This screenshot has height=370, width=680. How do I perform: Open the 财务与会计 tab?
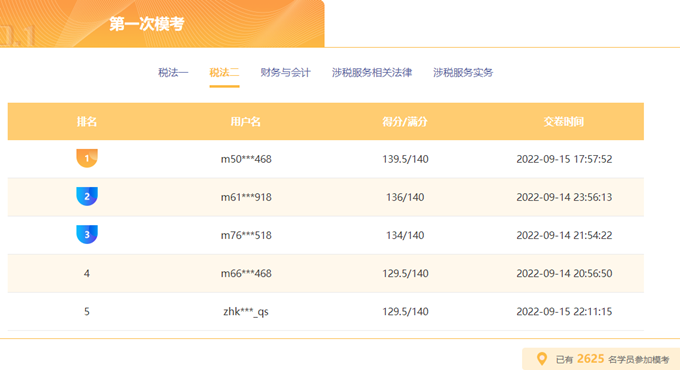pyautogui.click(x=285, y=72)
